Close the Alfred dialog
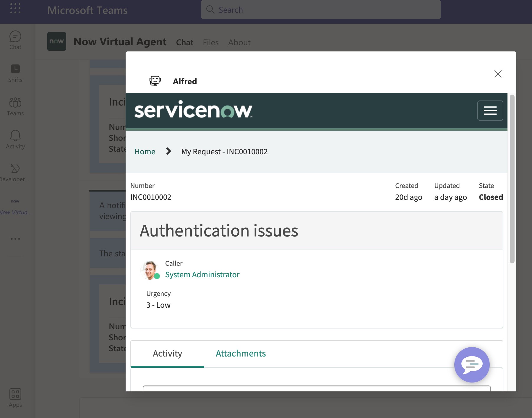 click(x=498, y=74)
